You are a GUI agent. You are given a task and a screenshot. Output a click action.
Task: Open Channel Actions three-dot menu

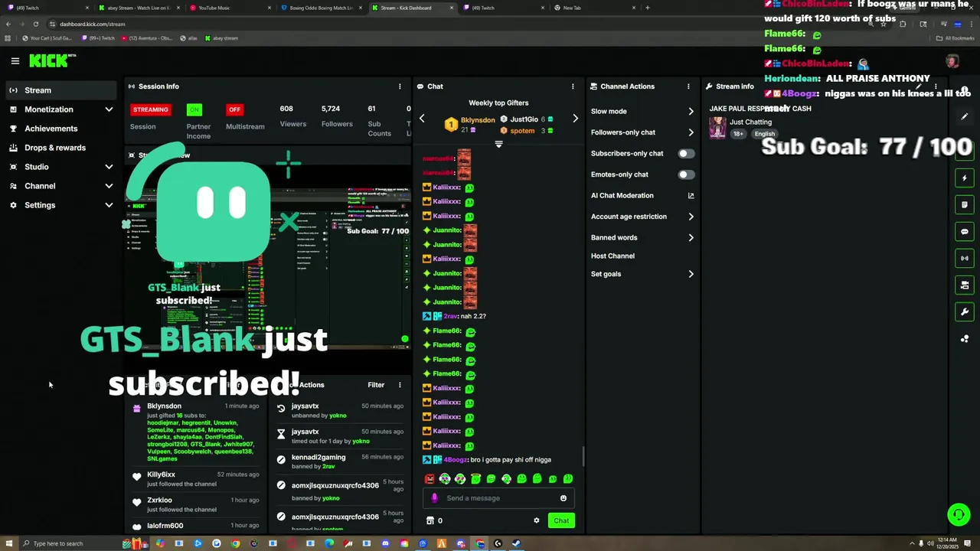pyautogui.click(x=688, y=86)
